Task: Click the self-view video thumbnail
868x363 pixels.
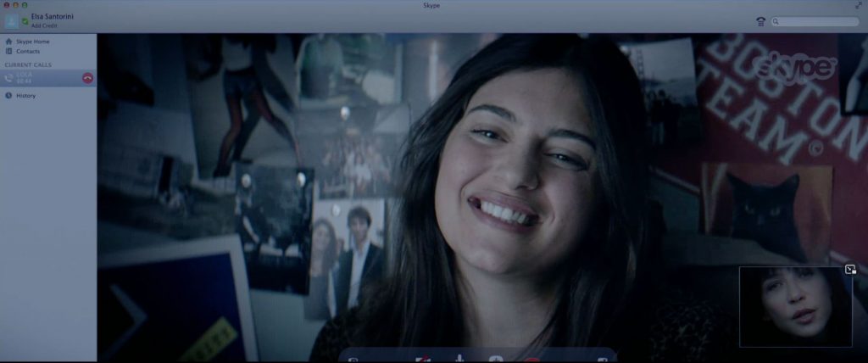Action: [x=795, y=310]
